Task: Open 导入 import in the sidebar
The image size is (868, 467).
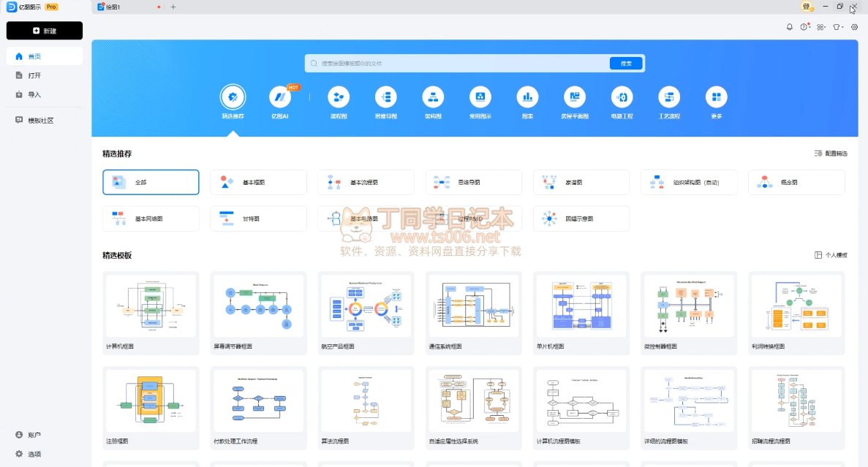Action: click(x=34, y=94)
